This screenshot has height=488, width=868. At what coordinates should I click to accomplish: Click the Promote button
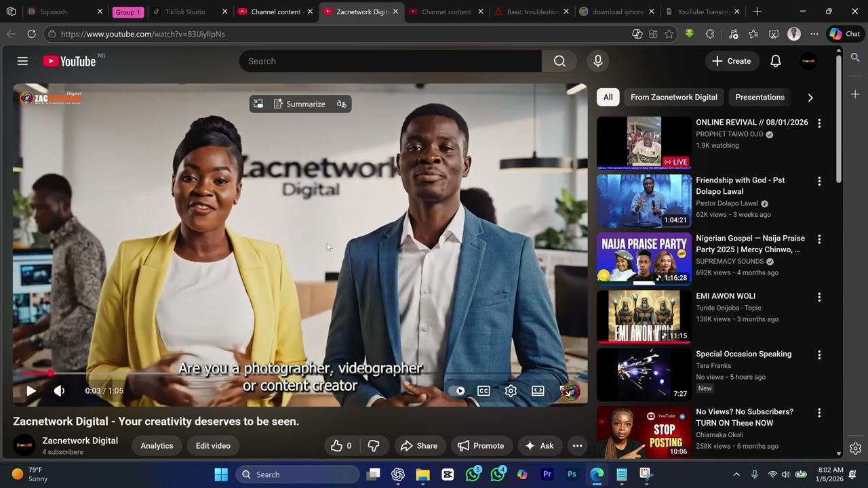click(481, 445)
